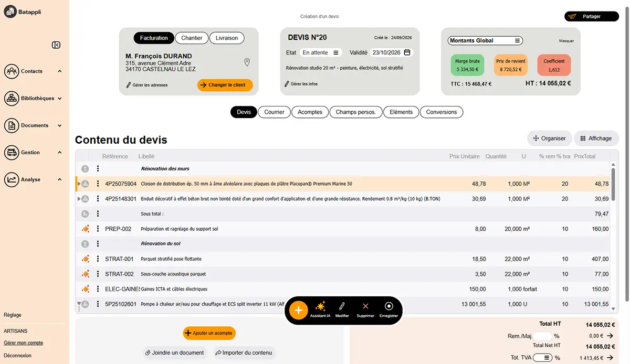Switch to the Eléments tab
This screenshot has width=630, height=364.
pyautogui.click(x=401, y=112)
